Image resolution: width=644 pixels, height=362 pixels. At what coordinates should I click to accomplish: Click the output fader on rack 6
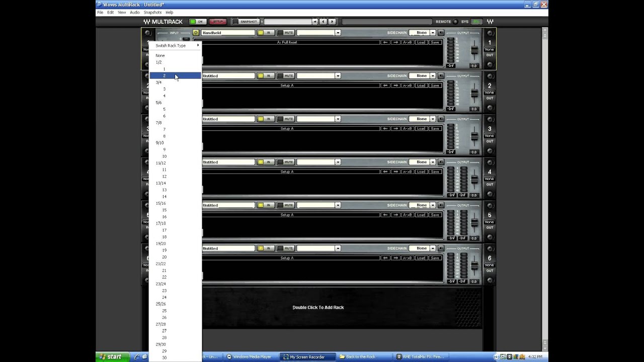[x=474, y=265]
